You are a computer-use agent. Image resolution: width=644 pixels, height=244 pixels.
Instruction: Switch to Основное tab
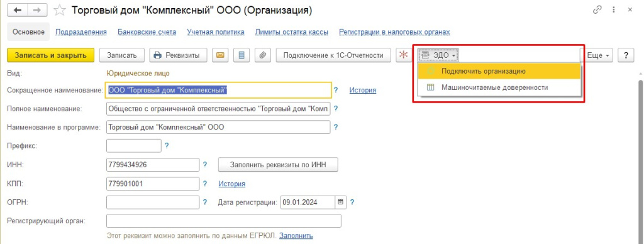point(28,32)
